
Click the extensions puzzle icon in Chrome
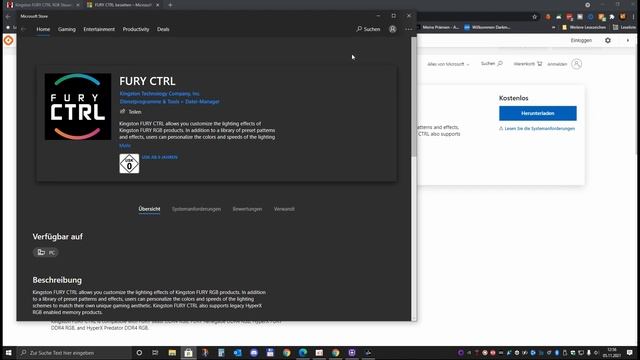(x=612, y=17)
